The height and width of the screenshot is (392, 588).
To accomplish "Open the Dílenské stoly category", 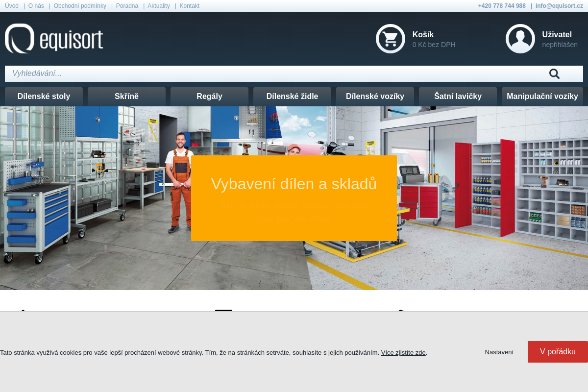I will click(44, 97).
